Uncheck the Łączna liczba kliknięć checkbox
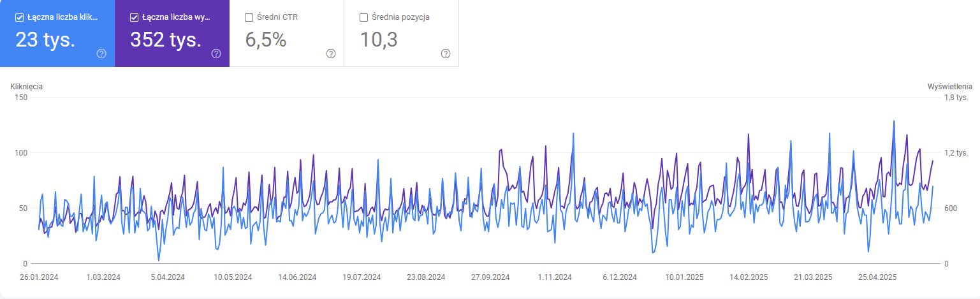Viewport: 980px width, 299px height. pos(19,17)
